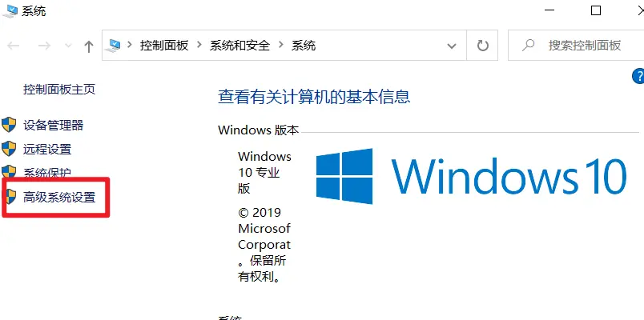Open the recent locations dropdown arrow

[69, 46]
